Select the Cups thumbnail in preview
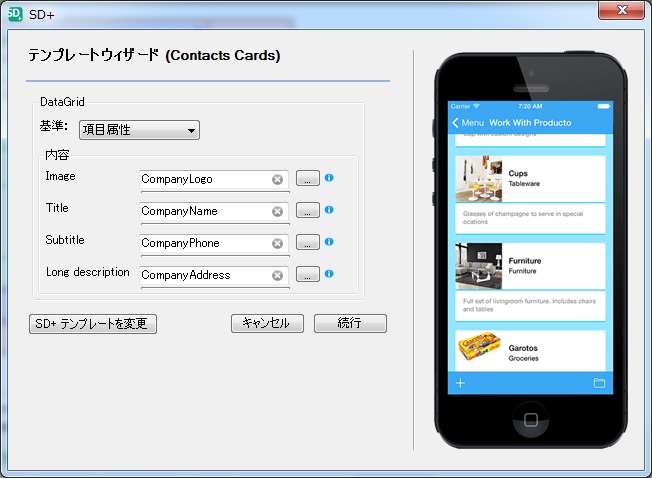 point(479,179)
